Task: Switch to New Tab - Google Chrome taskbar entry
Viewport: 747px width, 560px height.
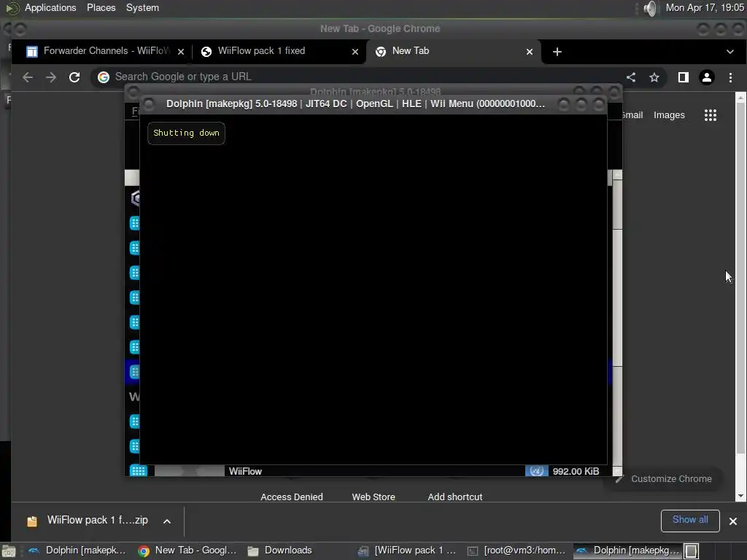Action: 187,551
